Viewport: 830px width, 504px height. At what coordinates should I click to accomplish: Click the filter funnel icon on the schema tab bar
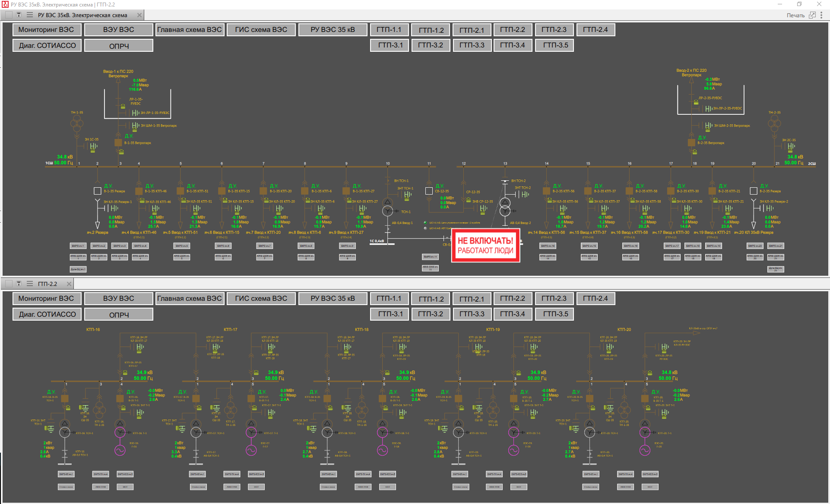point(18,15)
